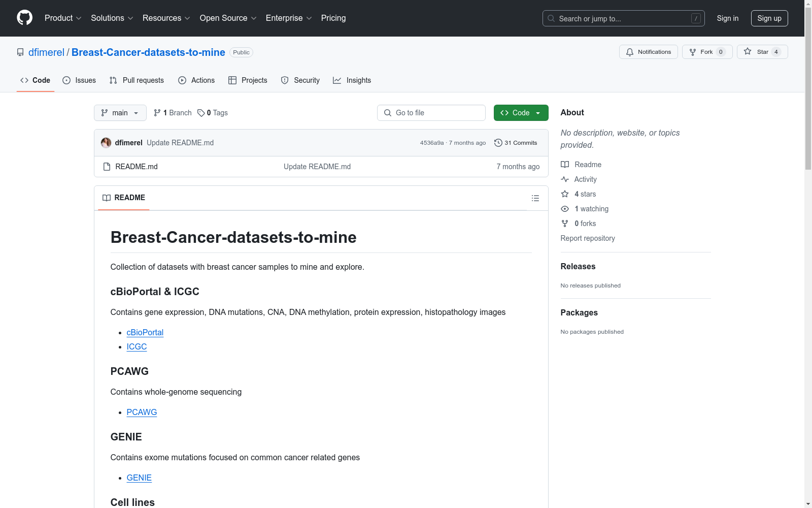Click the Sign up button
The width and height of the screenshot is (812, 508).
(x=769, y=18)
